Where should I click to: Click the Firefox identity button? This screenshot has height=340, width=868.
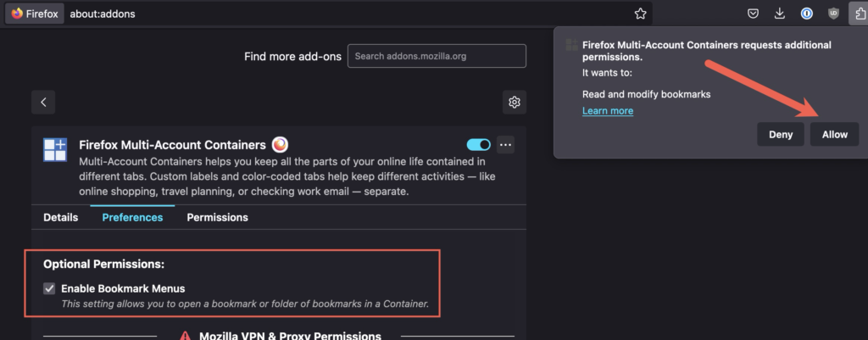tap(34, 14)
